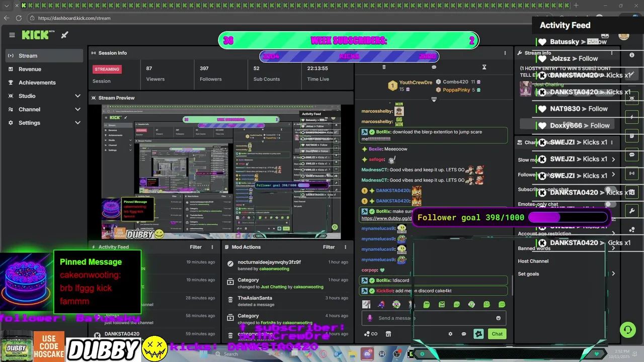Click Filter in the Mod Actions panel

pos(329,247)
